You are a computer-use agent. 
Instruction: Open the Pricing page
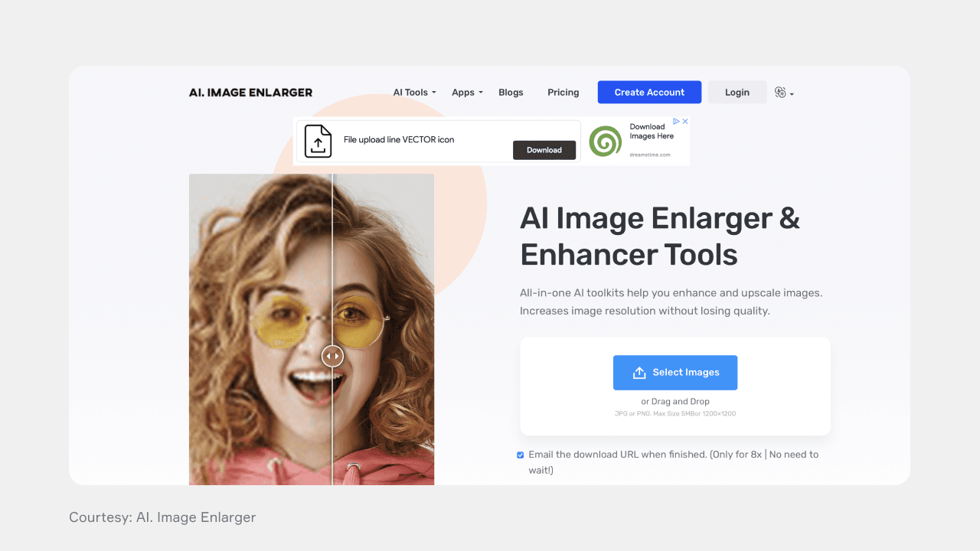tap(563, 93)
